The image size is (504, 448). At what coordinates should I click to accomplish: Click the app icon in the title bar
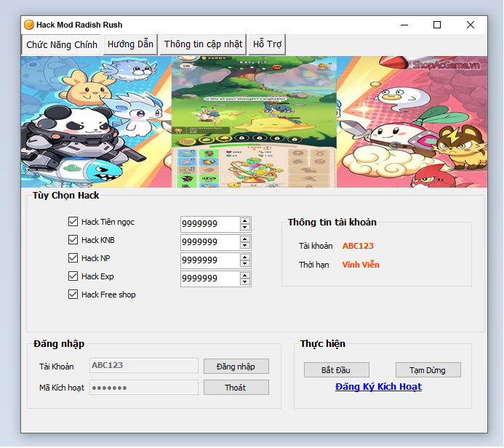29,25
